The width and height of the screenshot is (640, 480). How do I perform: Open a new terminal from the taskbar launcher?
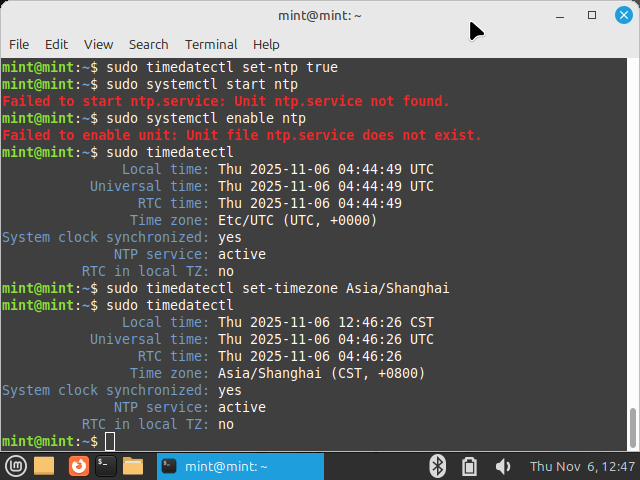(x=106, y=466)
